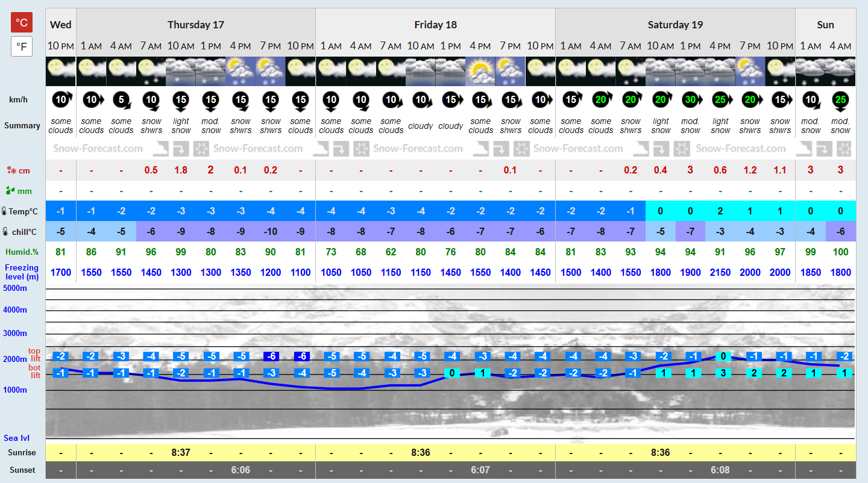Image resolution: width=868 pixels, height=483 pixels.
Task: Click the Wednesday 10 PM weather icon
Action: tap(61, 72)
